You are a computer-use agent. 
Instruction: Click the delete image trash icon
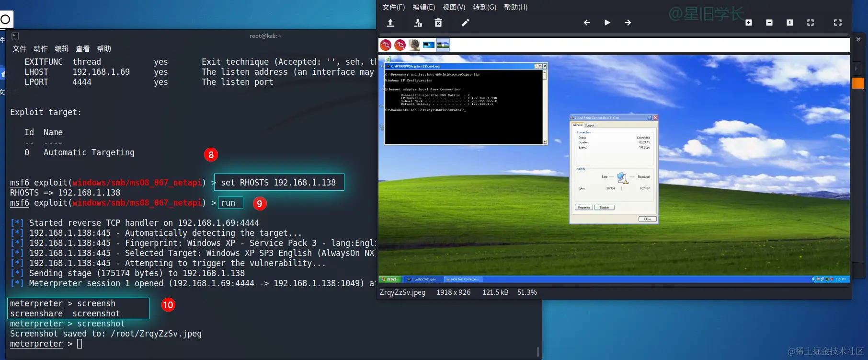tap(438, 23)
